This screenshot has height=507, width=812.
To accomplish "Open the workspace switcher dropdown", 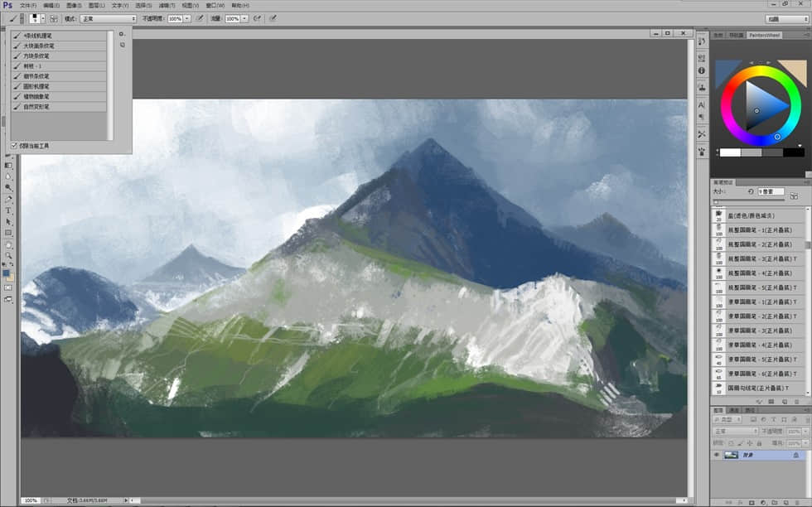I will pos(787,19).
